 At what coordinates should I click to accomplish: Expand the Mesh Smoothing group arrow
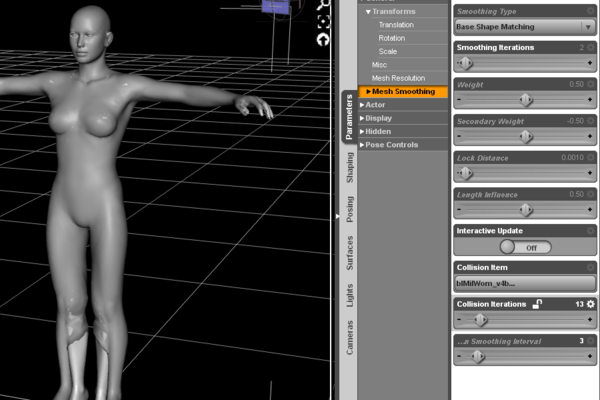pos(368,91)
